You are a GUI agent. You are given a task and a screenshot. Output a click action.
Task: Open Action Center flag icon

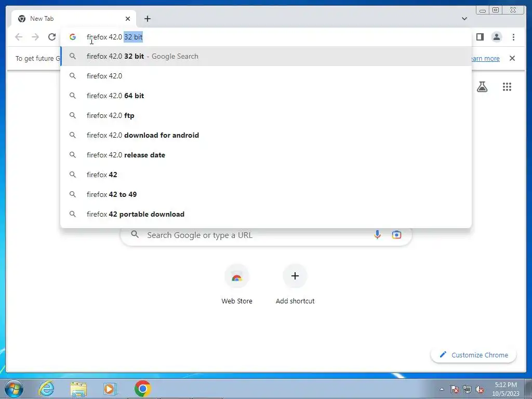click(x=455, y=389)
